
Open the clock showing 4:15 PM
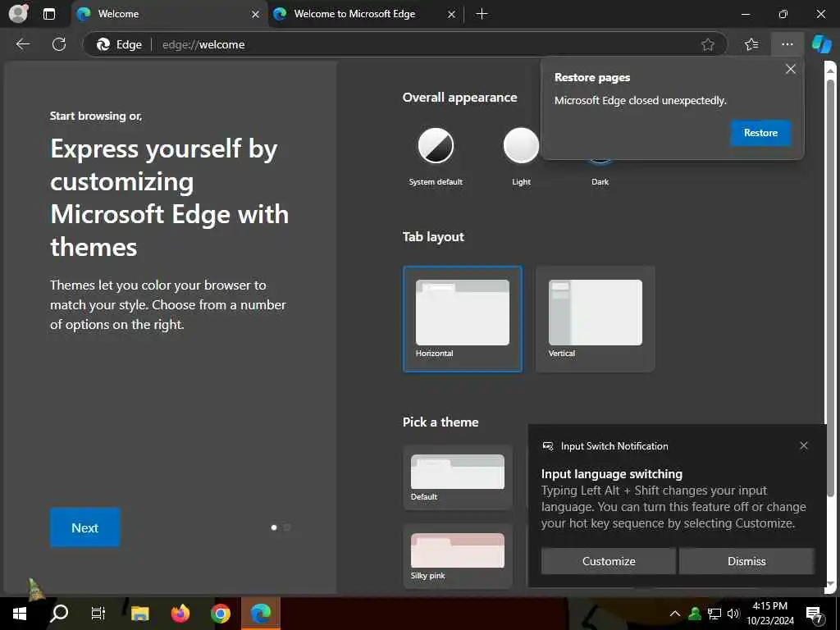tap(769, 614)
